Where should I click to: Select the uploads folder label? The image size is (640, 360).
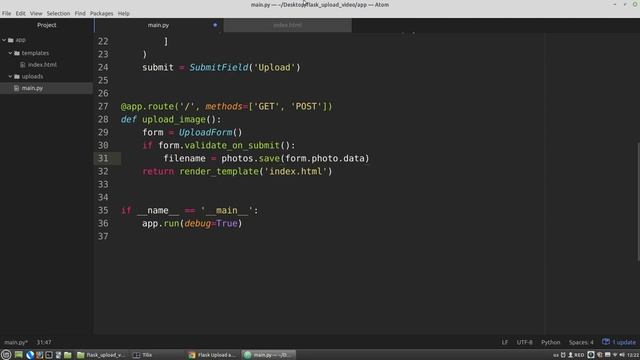tap(32, 76)
